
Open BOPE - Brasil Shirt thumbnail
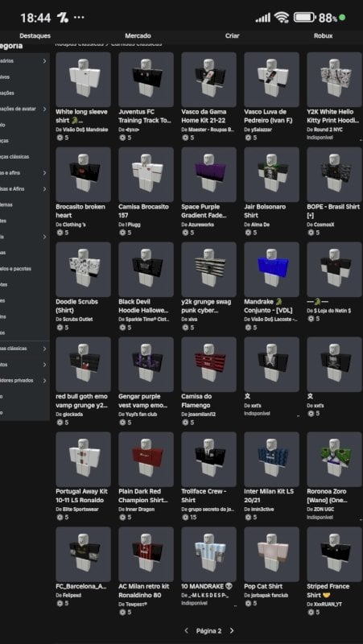(x=334, y=175)
